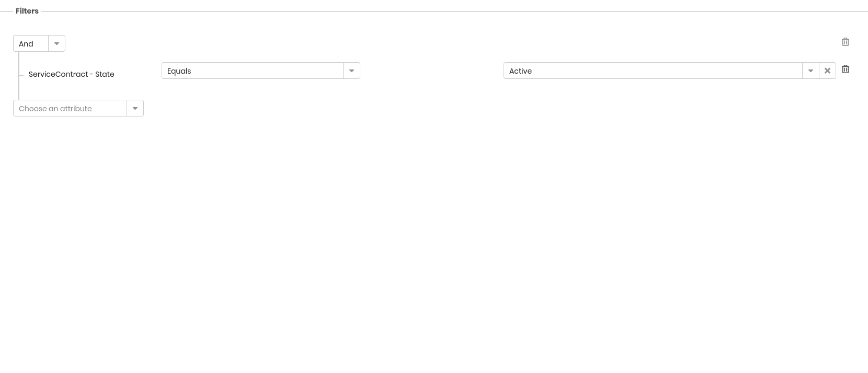The width and height of the screenshot is (868, 373).
Task: Open the Choose an attribute dropdown arrow
Action: point(135,108)
